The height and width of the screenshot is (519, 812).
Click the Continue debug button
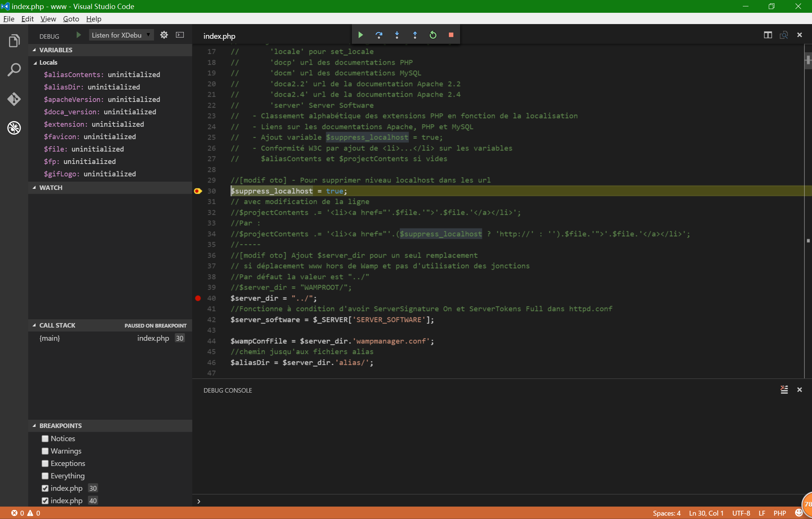coord(361,35)
